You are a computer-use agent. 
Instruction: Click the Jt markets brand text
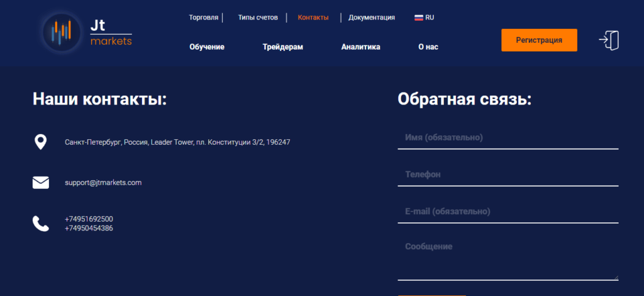[x=111, y=33]
